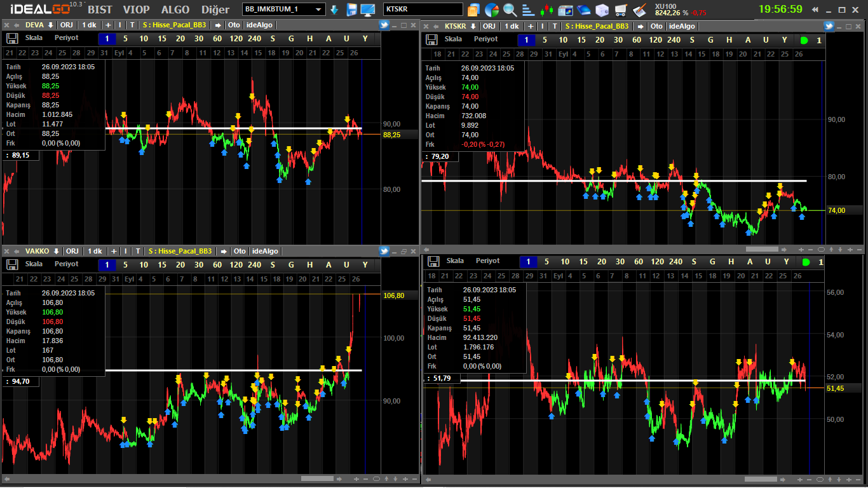Click the download arrow icon beside BB_IMKBTUM_1

pyautogui.click(x=334, y=10)
